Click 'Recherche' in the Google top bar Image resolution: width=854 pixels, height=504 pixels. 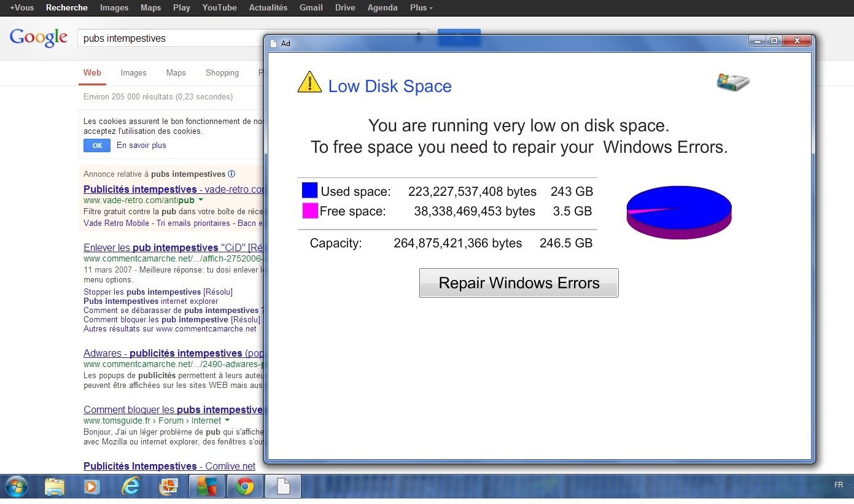[x=67, y=8]
